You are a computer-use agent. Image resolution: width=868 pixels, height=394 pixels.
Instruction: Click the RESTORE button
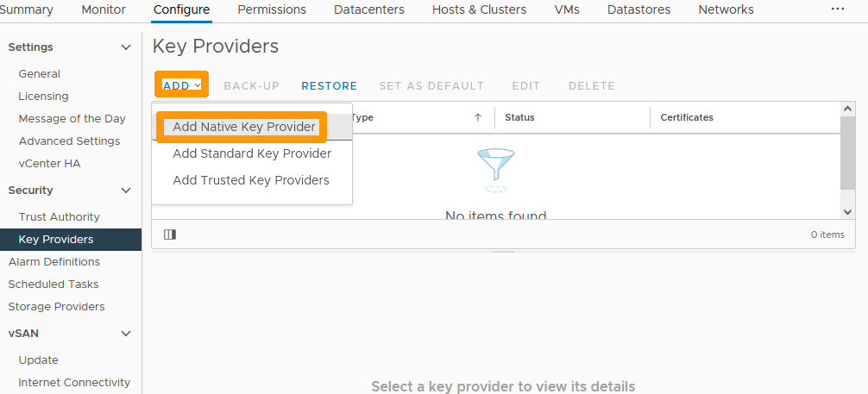[x=329, y=86]
